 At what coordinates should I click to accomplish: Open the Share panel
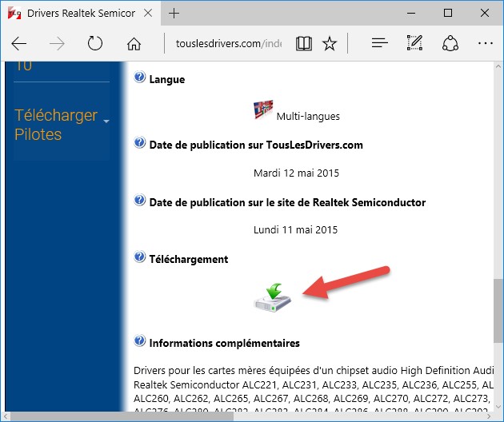pos(450,44)
